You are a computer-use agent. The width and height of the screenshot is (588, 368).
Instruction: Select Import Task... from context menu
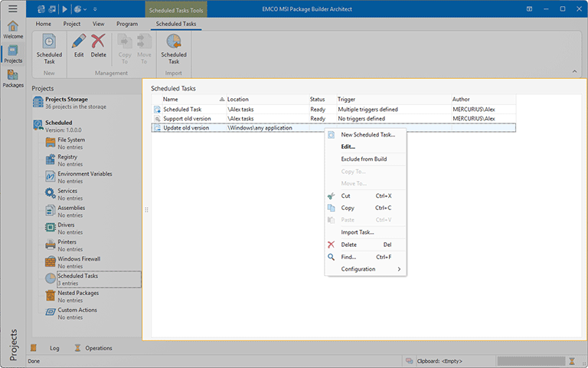click(358, 232)
